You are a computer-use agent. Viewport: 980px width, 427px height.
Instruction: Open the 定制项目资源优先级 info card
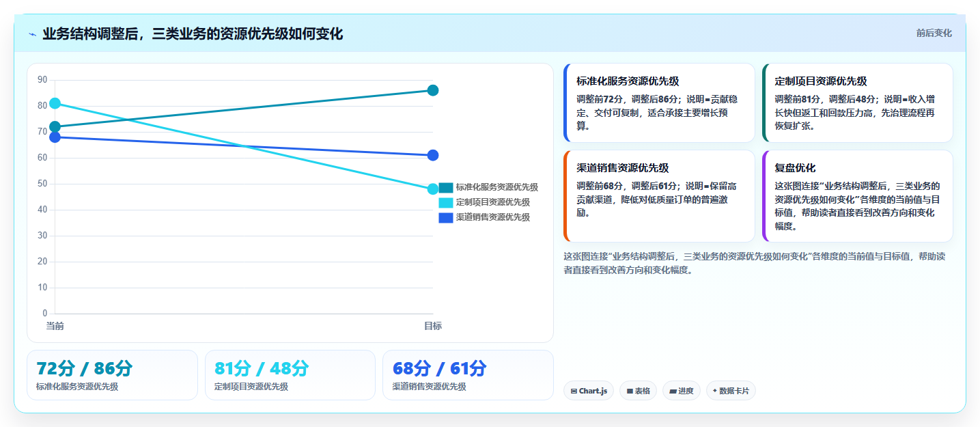click(857, 103)
